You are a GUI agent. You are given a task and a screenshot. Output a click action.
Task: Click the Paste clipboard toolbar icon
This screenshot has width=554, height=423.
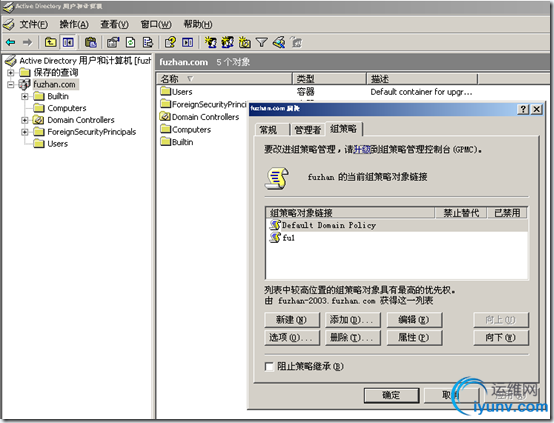tap(90, 42)
